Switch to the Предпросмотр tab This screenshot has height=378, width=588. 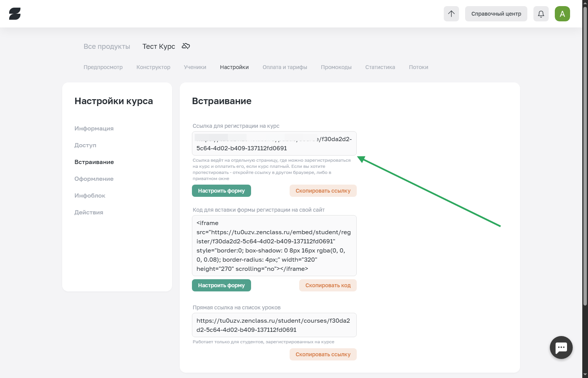103,67
